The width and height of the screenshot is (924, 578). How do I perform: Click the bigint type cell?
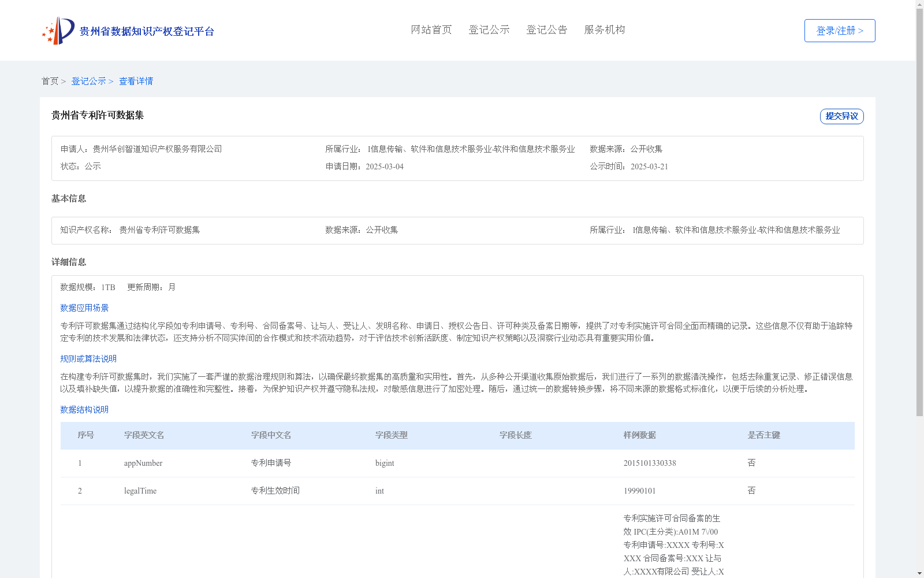click(x=385, y=463)
